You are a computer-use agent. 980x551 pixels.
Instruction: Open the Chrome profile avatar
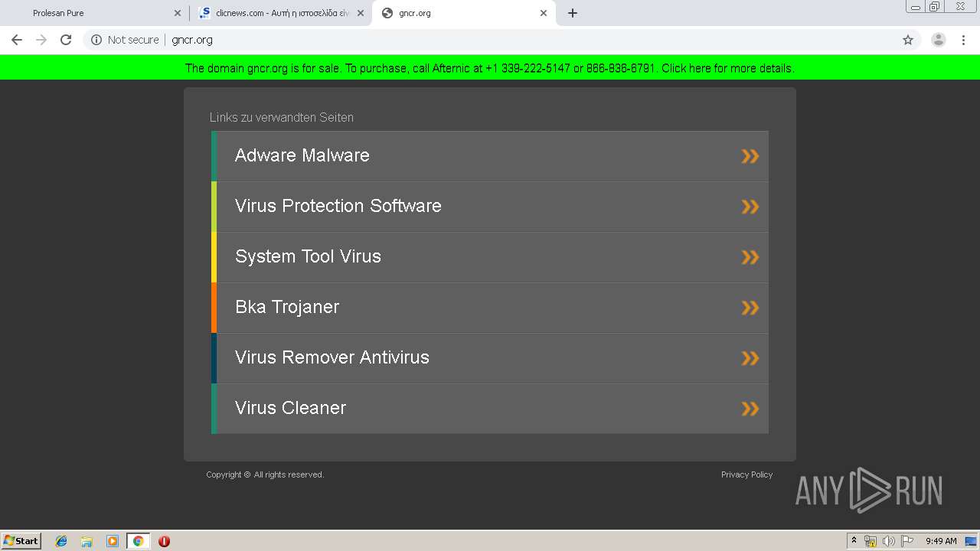pos(939,40)
